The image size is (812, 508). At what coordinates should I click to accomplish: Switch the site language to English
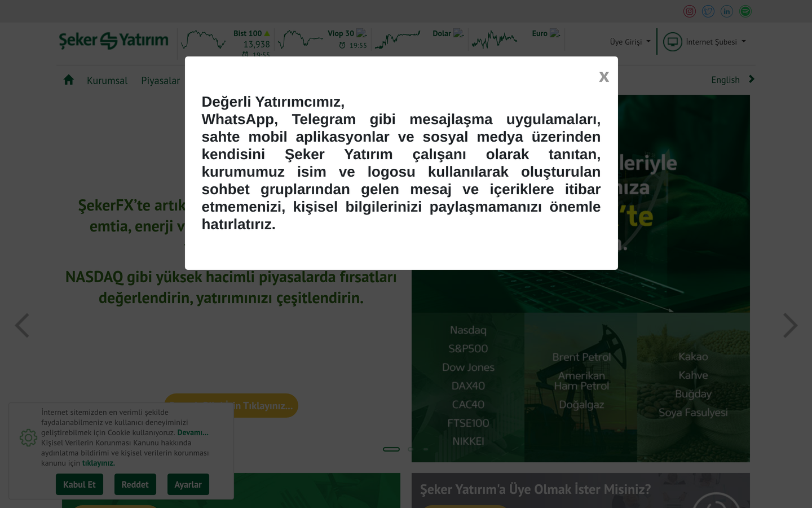pos(725,80)
